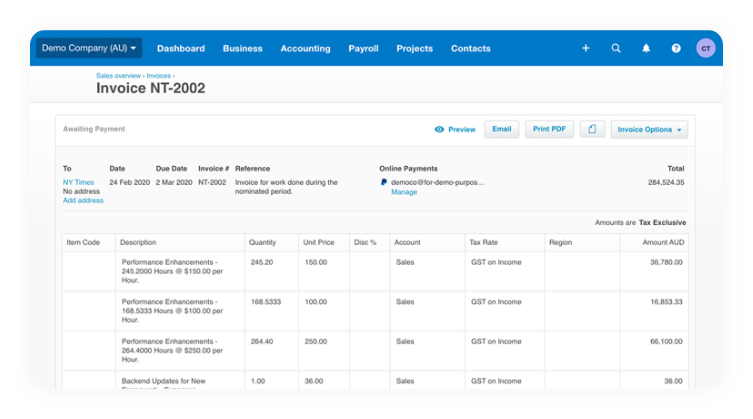
Task: Click the PayPal icon under Online Payments
Action: pos(384,183)
